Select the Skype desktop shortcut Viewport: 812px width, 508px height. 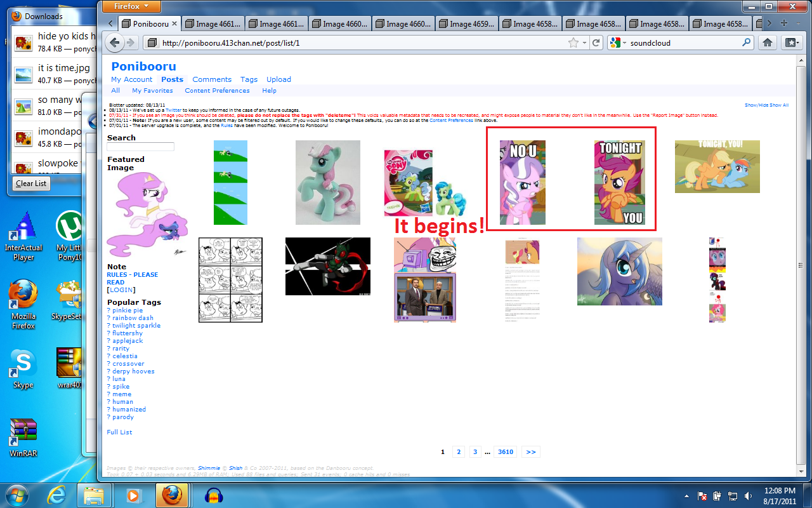coord(23,368)
